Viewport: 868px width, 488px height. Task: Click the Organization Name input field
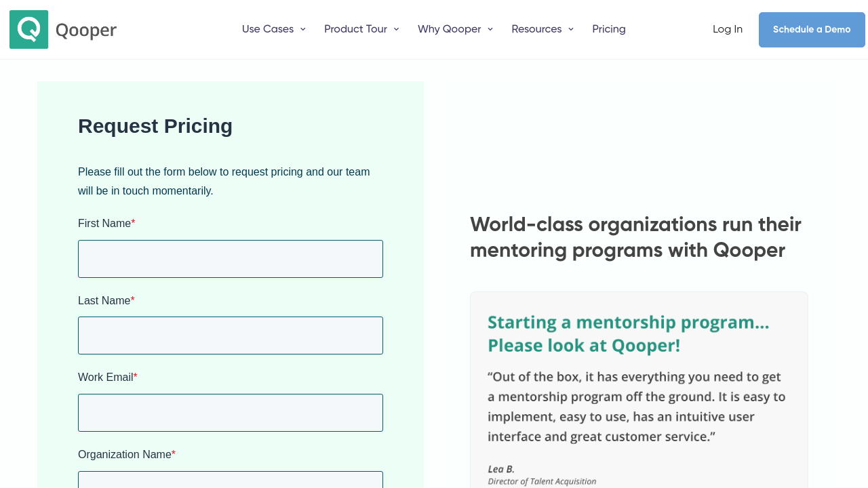click(x=231, y=480)
